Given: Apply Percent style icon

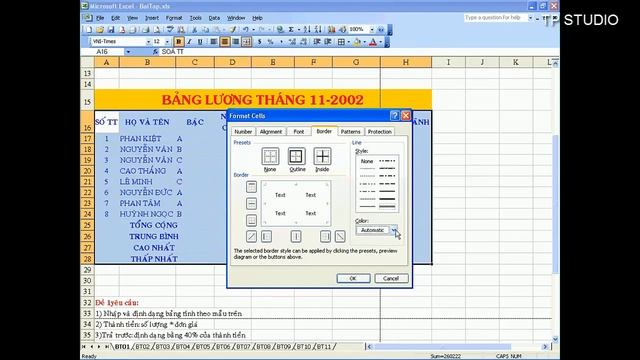Looking at the screenshot, I should click(x=270, y=42).
